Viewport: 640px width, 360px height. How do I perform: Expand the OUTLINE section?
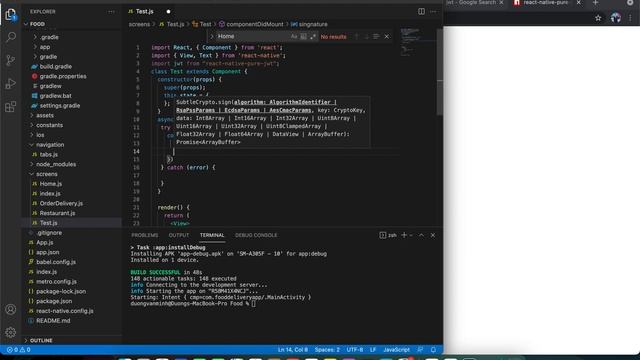tap(41, 340)
